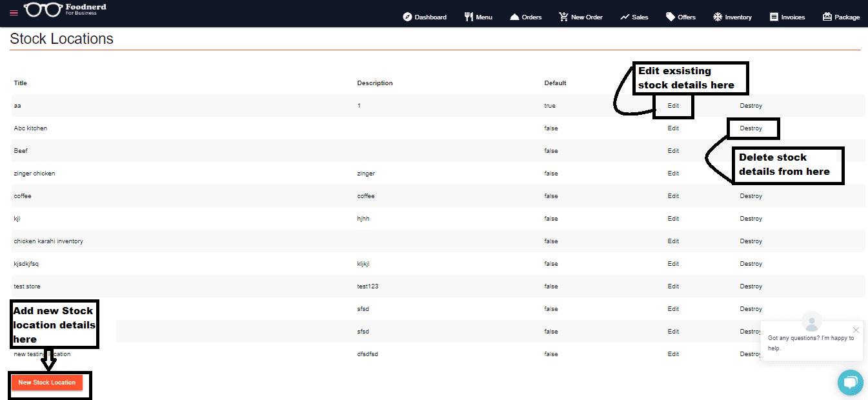Image resolution: width=868 pixels, height=400 pixels.
Task: Click the Offers tag icon
Action: 671,17
